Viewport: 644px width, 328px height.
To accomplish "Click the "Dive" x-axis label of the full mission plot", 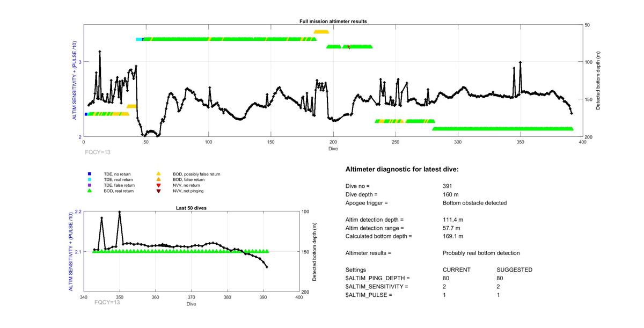I will tap(333, 148).
